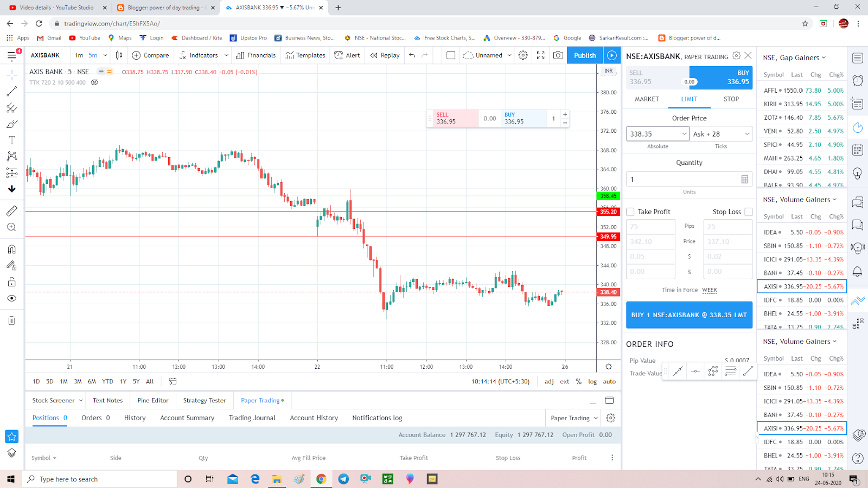Image resolution: width=868 pixels, height=488 pixels.
Task: Click the blue Publish button
Action: [584, 55]
